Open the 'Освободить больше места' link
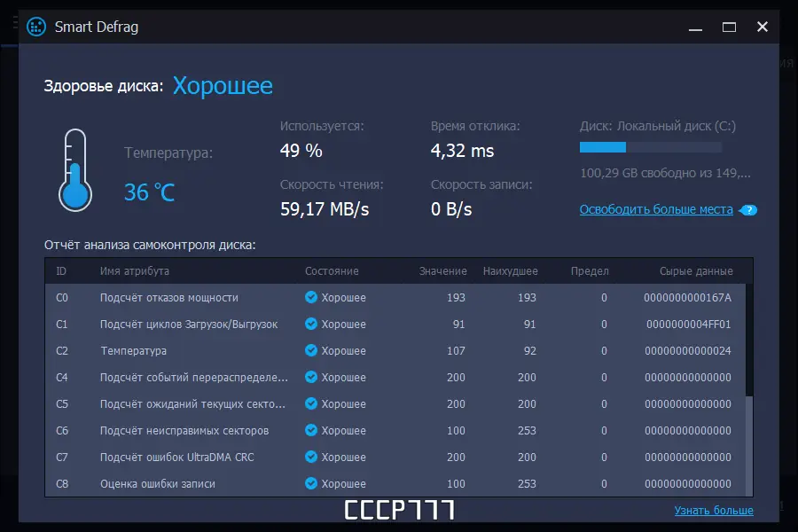 coord(656,210)
